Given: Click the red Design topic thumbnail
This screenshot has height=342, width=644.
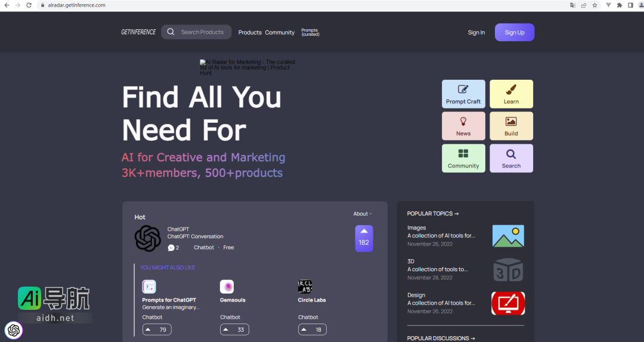Looking at the screenshot, I should point(508,303).
